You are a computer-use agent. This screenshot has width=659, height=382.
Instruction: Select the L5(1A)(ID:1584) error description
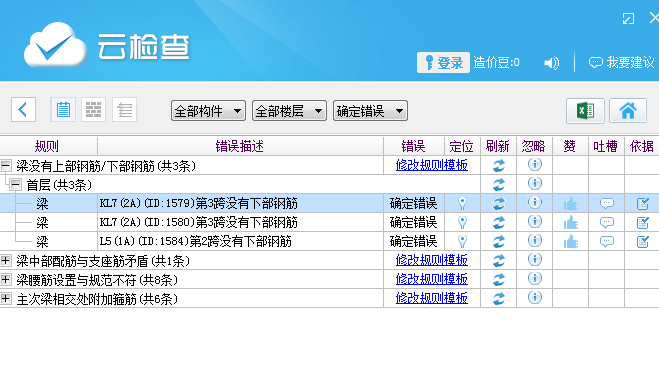pyautogui.click(x=195, y=241)
